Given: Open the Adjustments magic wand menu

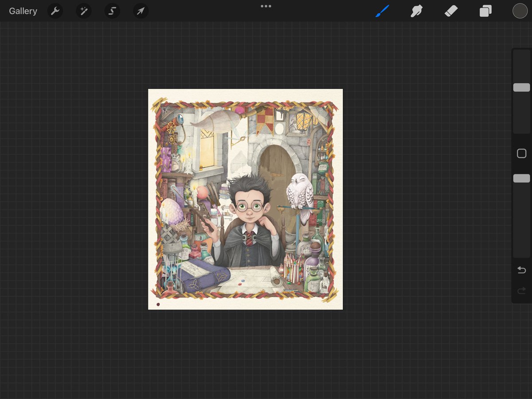Looking at the screenshot, I should (x=83, y=11).
